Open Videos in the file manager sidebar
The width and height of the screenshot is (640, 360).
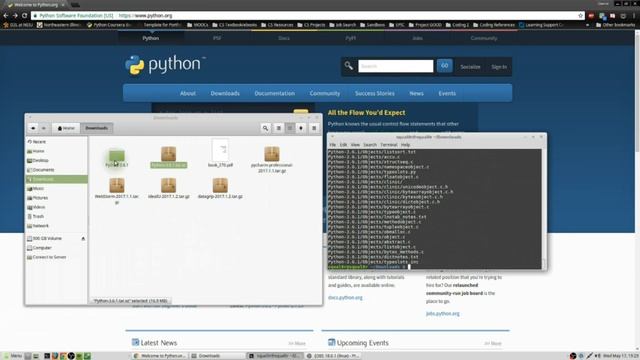click(56, 207)
